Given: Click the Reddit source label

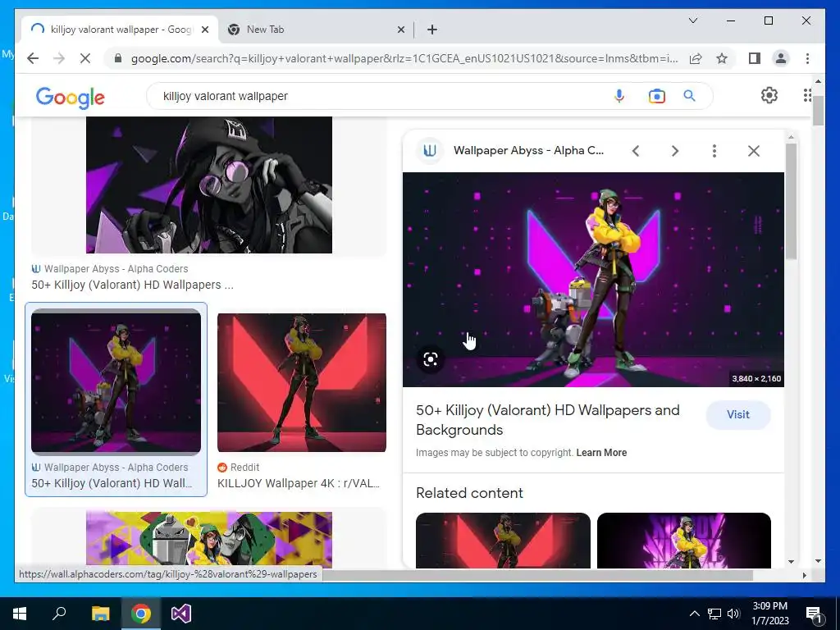Looking at the screenshot, I should point(244,467).
